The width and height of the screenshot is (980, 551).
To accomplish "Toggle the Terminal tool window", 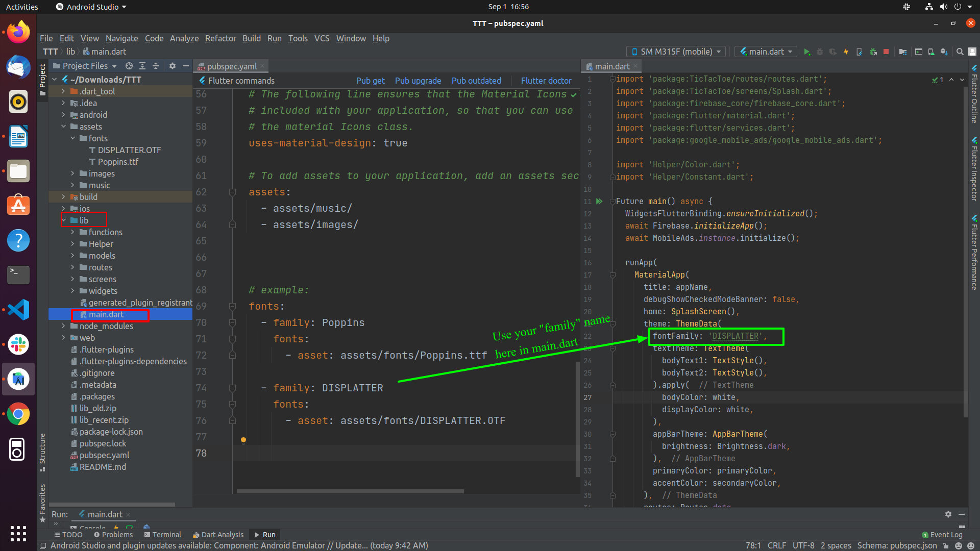I will point(162,535).
